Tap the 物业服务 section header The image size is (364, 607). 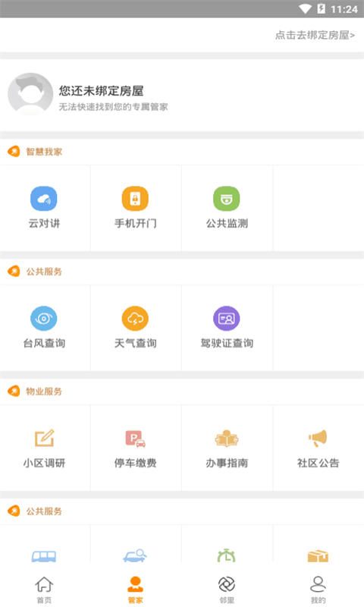(x=44, y=392)
